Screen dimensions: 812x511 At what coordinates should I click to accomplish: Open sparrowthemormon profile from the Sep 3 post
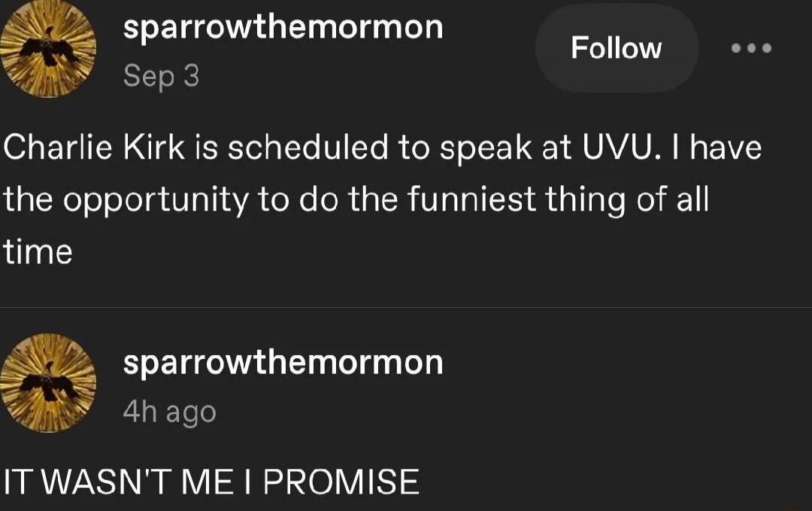click(x=283, y=27)
